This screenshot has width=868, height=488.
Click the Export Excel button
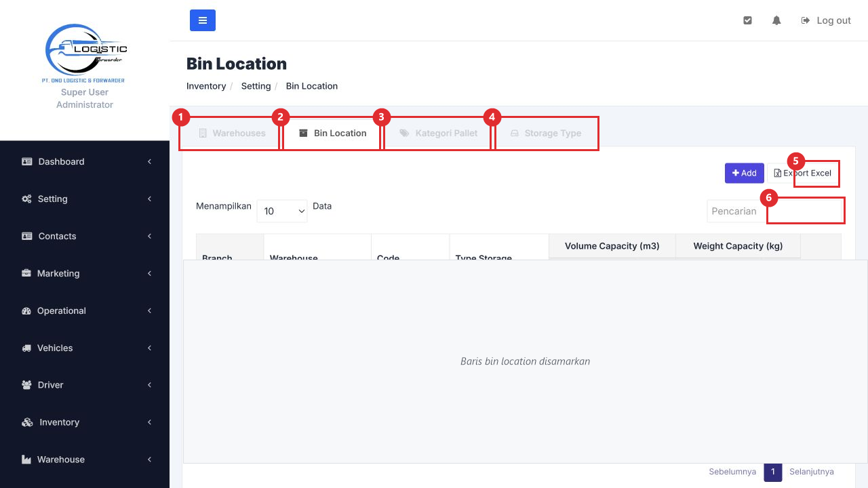coord(803,173)
